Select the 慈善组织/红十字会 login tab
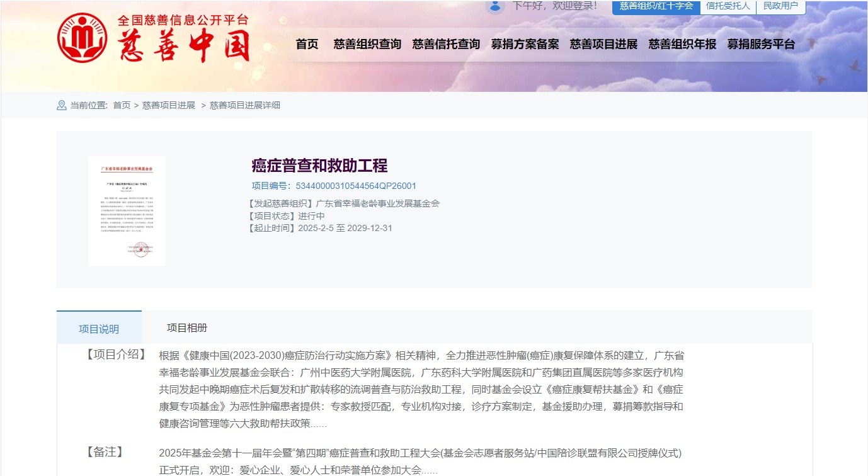Screen dimensions: 868x476 pos(656,6)
